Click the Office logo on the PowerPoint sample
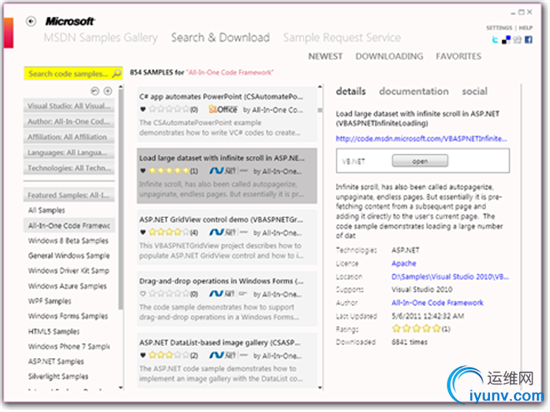The image size is (550, 412). point(223,109)
